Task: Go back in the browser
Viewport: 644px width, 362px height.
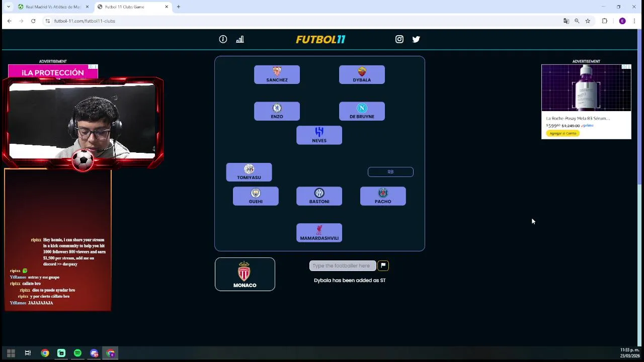Action: (x=9, y=21)
